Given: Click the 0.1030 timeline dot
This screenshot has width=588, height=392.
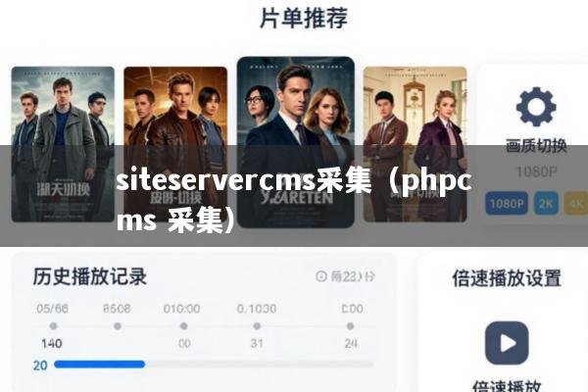Looking at the screenshot, I should coord(257,326).
